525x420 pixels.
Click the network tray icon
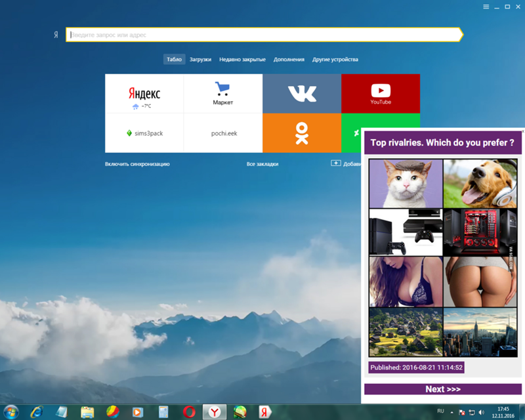(472, 412)
